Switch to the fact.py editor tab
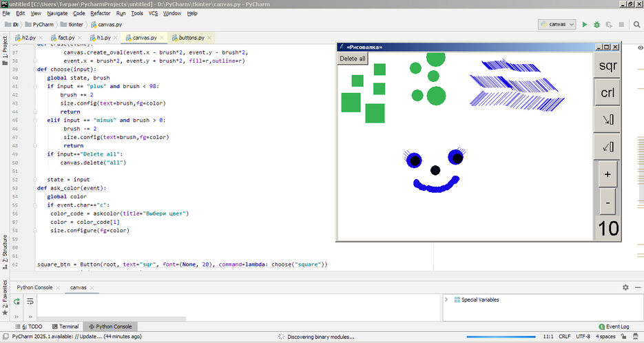644x343 pixels. coord(65,38)
